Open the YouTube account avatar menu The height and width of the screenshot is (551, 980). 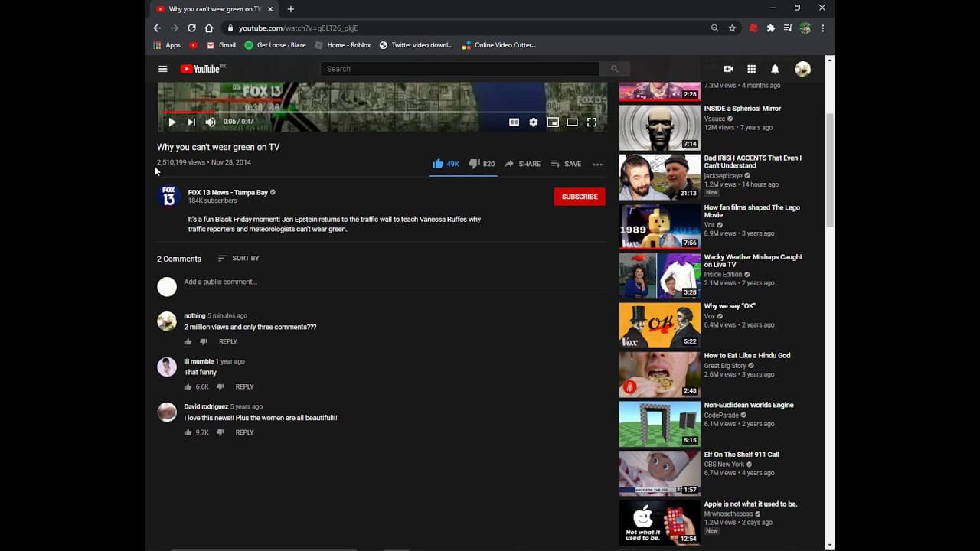802,69
